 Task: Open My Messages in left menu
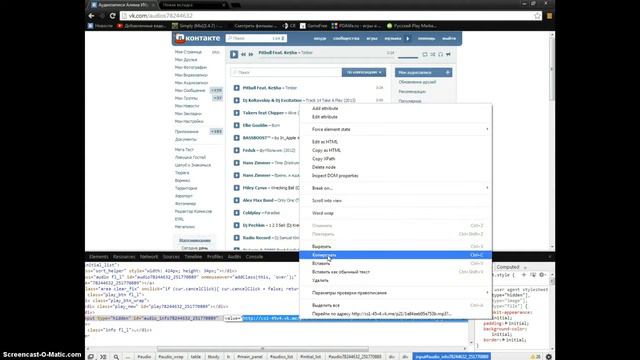point(190,91)
